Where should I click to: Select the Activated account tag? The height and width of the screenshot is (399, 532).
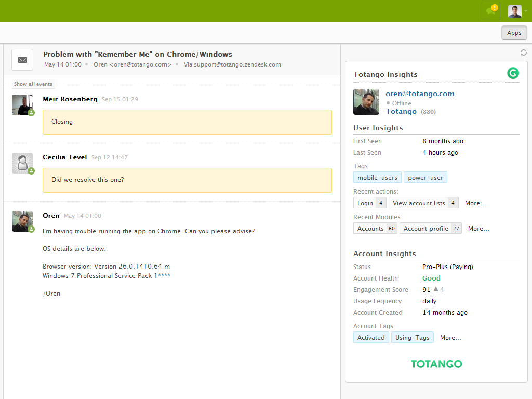pos(371,338)
